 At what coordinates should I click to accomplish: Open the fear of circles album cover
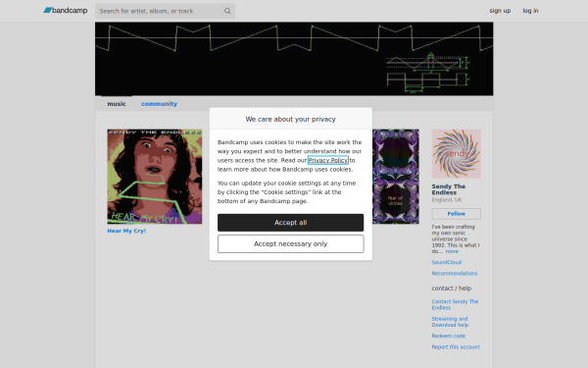[396, 177]
